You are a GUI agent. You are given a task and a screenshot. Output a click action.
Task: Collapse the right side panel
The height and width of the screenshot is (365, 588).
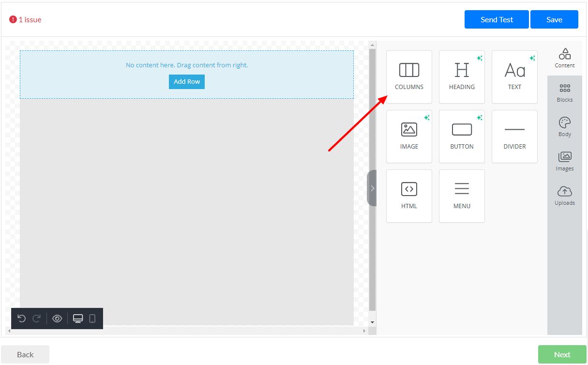click(x=372, y=188)
